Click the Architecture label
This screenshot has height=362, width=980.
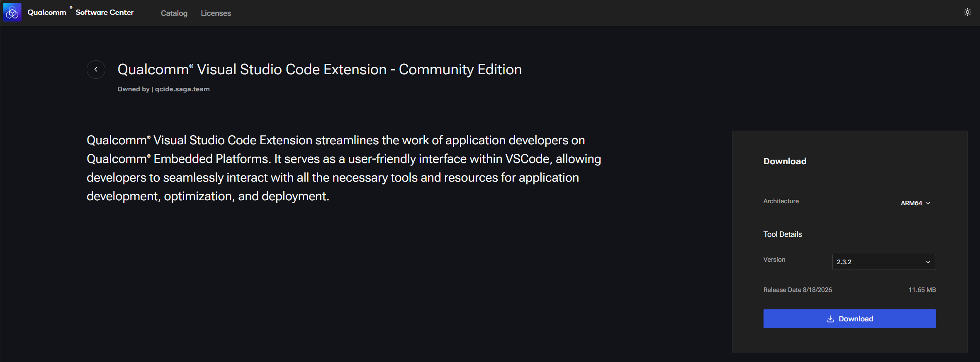click(781, 201)
